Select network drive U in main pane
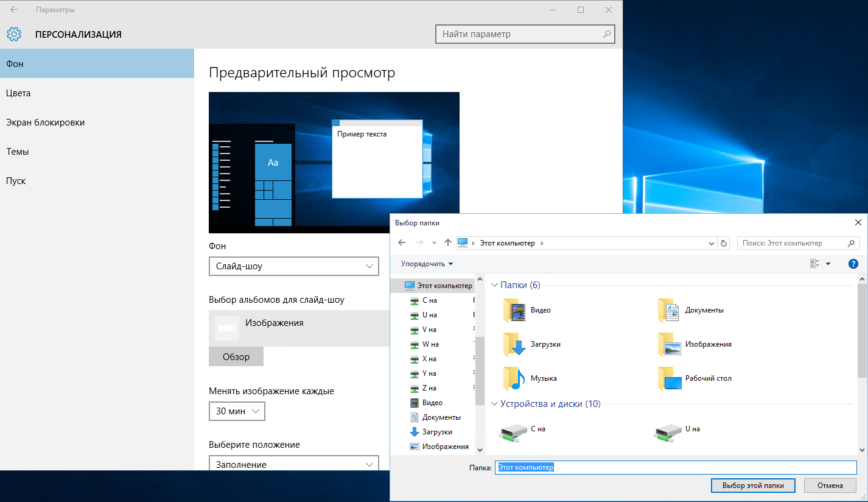Image resolution: width=868 pixels, height=502 pixels. click(x=668, y=431)
